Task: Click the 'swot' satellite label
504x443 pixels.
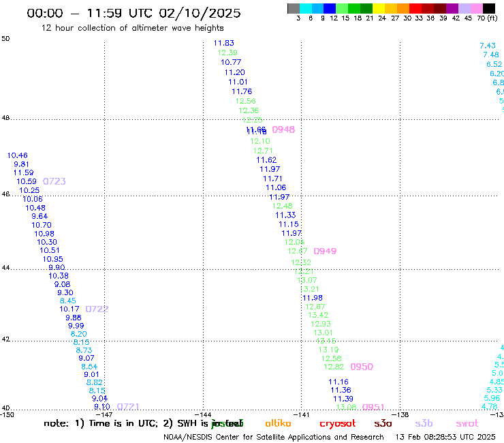Action: [467, 424]
